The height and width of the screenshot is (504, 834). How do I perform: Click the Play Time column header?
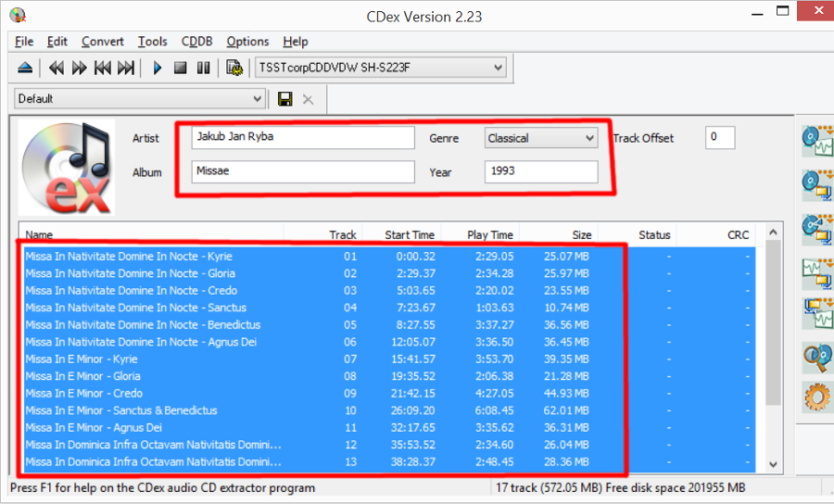[489, 235]
